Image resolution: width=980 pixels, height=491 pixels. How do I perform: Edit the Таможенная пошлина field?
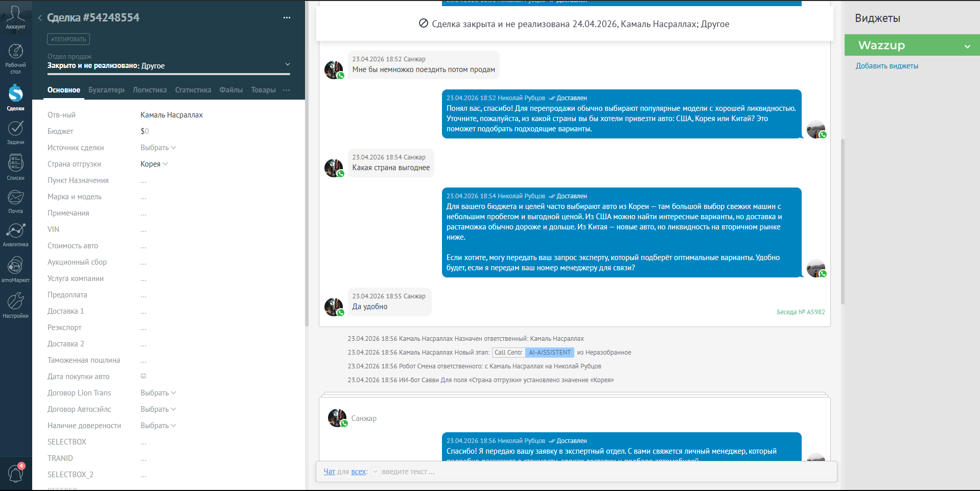144,360
